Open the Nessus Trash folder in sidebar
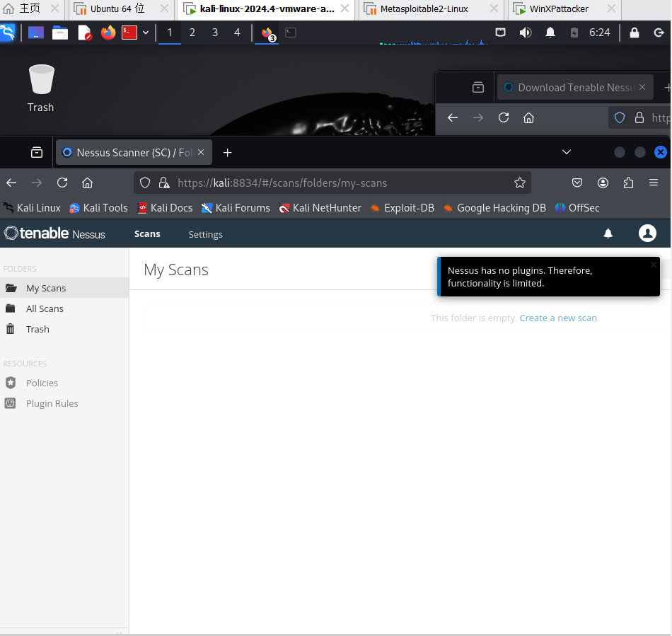 click(64, 329)
